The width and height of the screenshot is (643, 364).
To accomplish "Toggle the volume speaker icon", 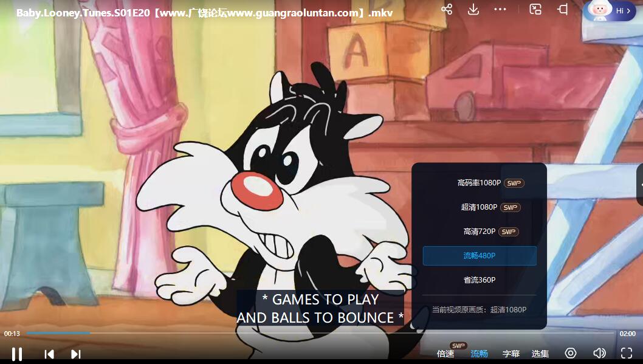I will [x=599, y=353].
